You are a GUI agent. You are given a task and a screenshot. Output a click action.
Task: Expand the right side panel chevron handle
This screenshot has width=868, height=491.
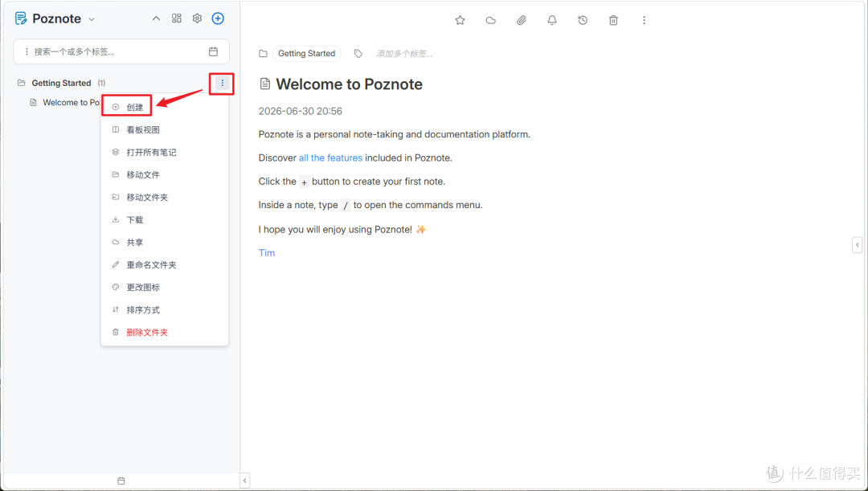(x=858, y=244)
